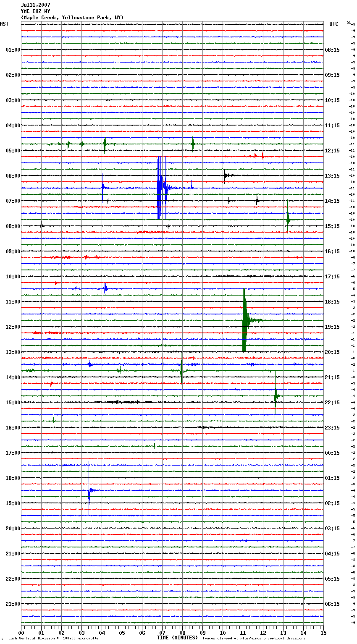Click the 03:15 UTC time label
The height and width of the screenshot is (644, 357).
tap(332, 529)
